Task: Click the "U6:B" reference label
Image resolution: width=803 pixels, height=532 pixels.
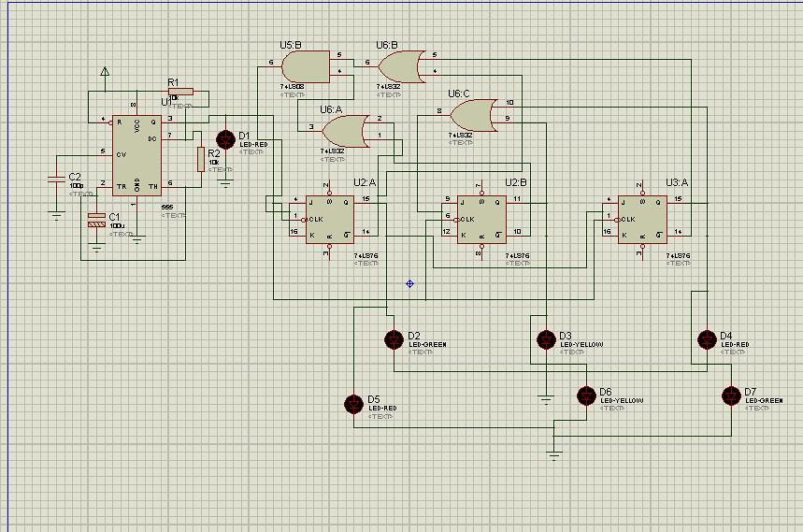Action: click(387, 45)
